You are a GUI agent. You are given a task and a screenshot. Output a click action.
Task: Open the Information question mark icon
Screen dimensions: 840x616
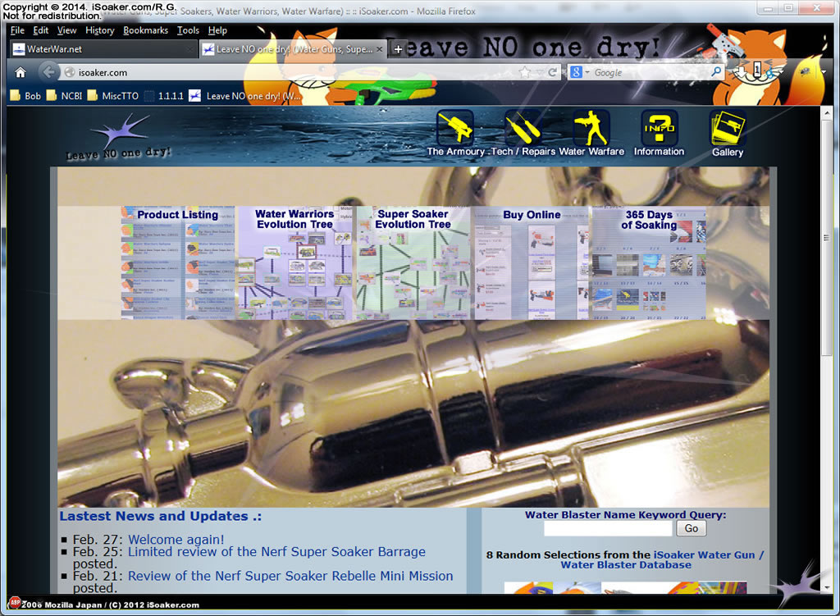click(659, 128)
